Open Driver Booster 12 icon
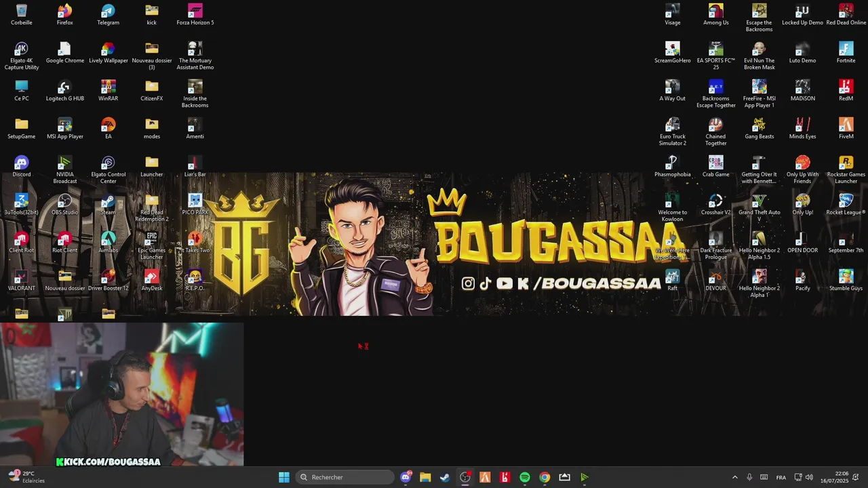The width and height of the screenshot is (868, 488). click(x=108, y=281)
